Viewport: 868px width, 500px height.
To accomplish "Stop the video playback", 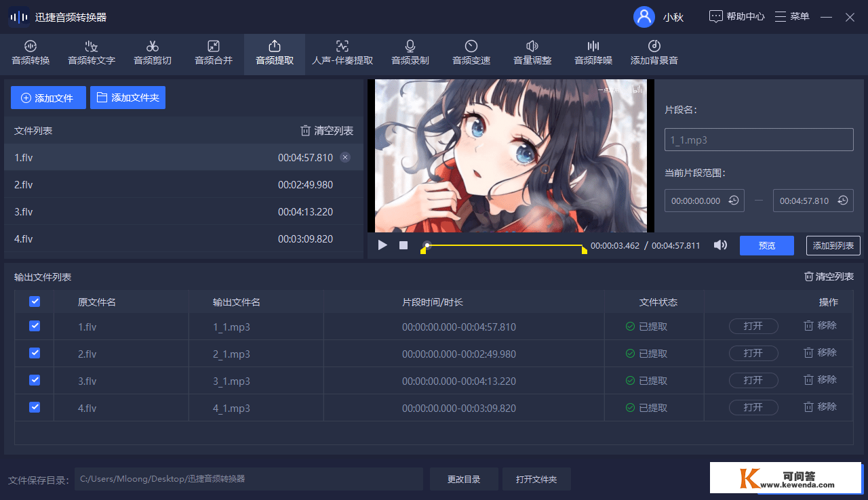I will (x=403, y=245).
